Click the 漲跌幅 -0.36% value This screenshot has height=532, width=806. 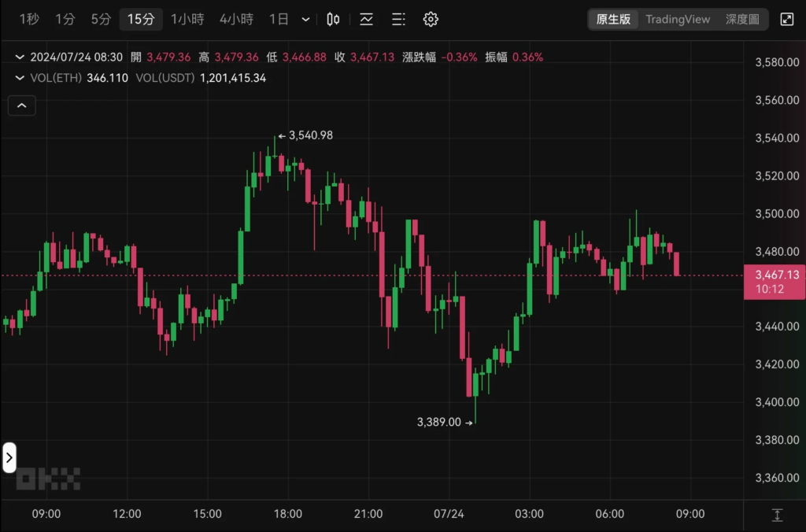coord(439,57)
